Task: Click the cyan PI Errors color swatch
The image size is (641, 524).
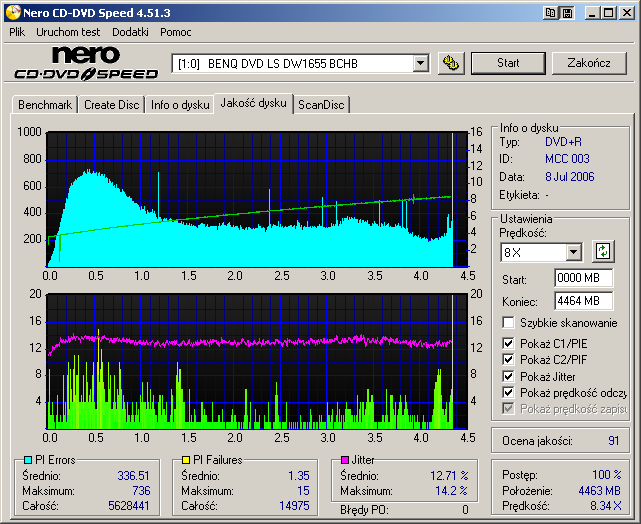Action: (x=28, y=460)
